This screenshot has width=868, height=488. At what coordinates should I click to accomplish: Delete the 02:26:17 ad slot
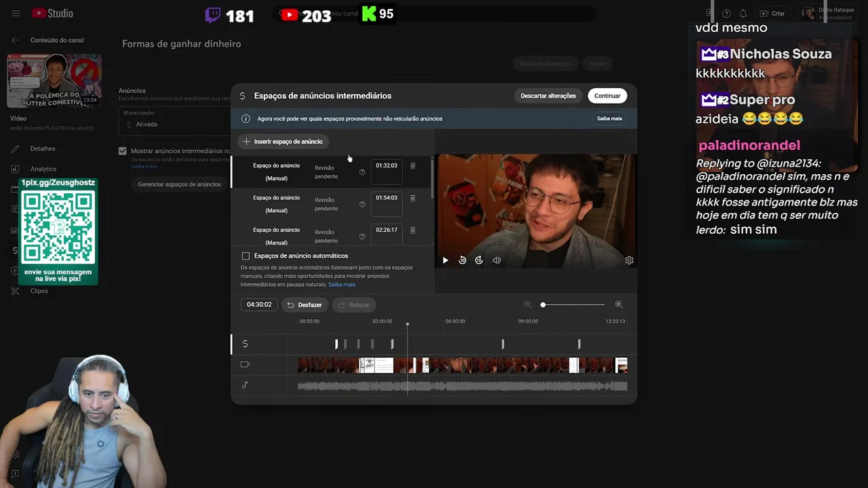pos(412,230)
